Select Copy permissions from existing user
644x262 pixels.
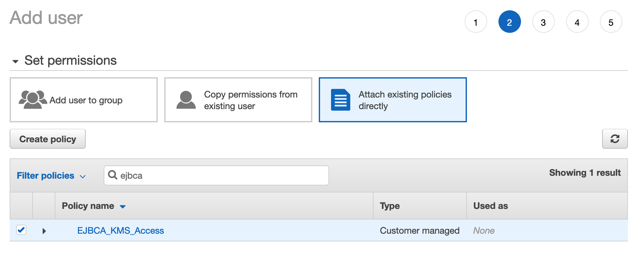(238, 100)
